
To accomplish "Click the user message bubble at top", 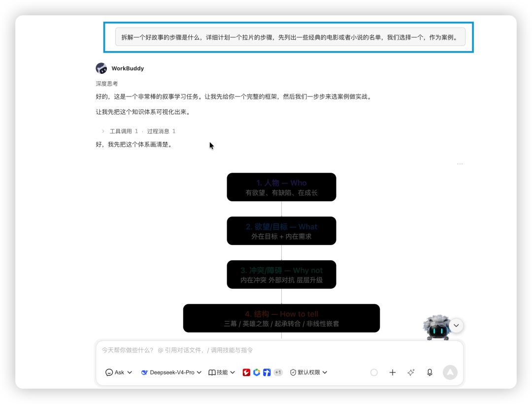I will click(290, 37).
